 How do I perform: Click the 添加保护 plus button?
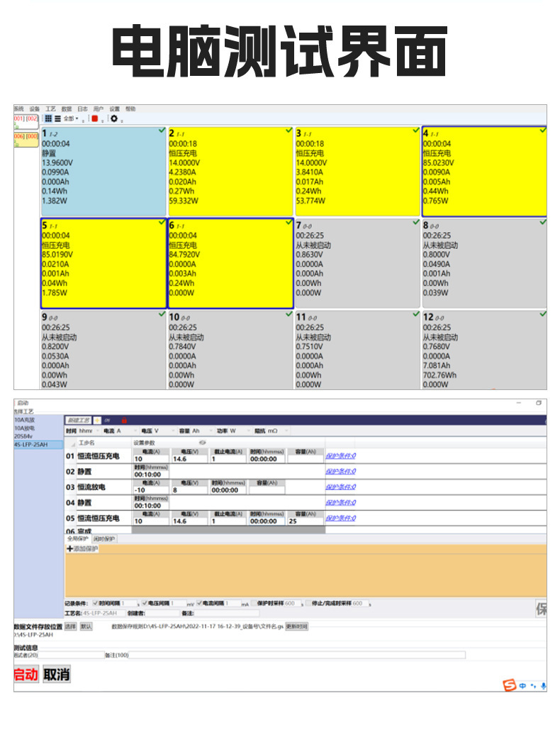tap(82, 549)
